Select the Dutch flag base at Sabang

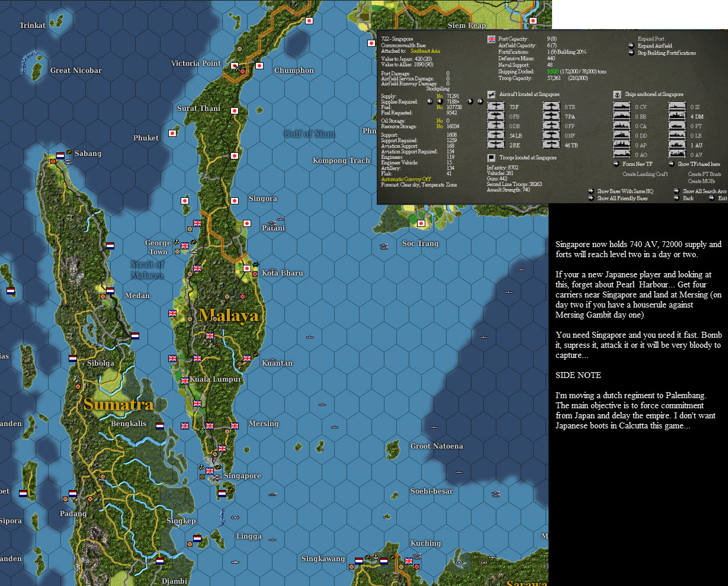tap(60, 156)
